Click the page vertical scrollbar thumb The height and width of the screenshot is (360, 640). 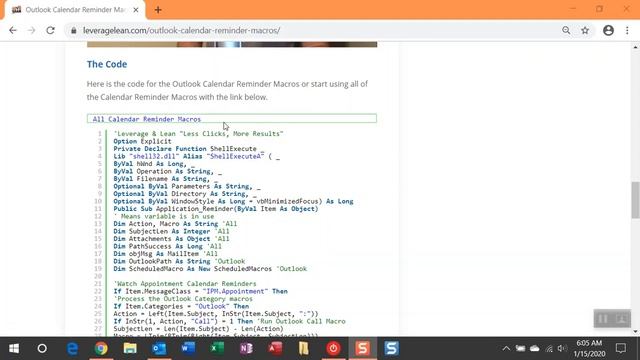pos(636,200)
